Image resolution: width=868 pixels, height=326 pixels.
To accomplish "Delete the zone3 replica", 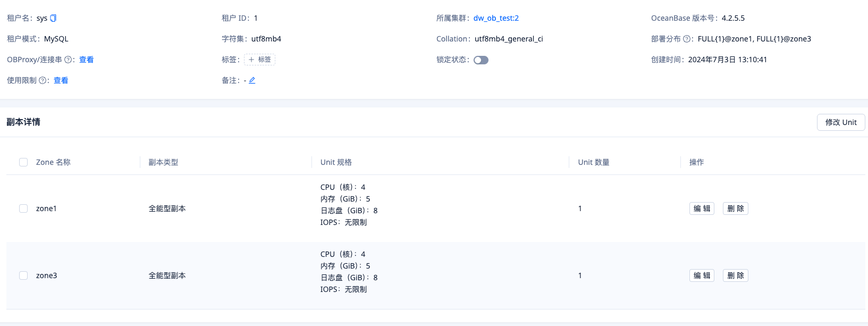I will pyautogui.click(x=735, y=275).
